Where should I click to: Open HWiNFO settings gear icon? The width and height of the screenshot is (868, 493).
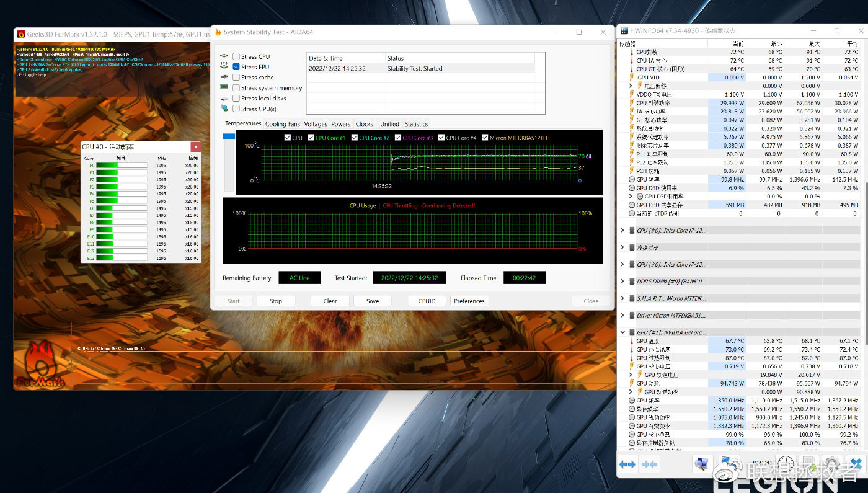click(833, 463)
